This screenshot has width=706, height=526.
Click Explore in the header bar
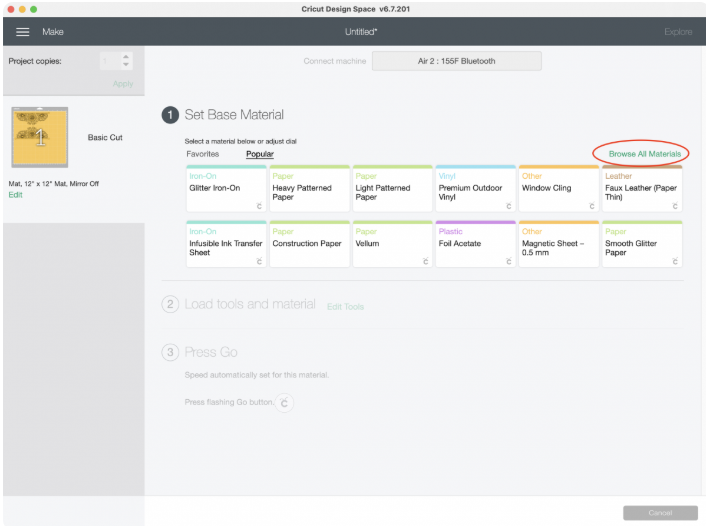[678, 32]
